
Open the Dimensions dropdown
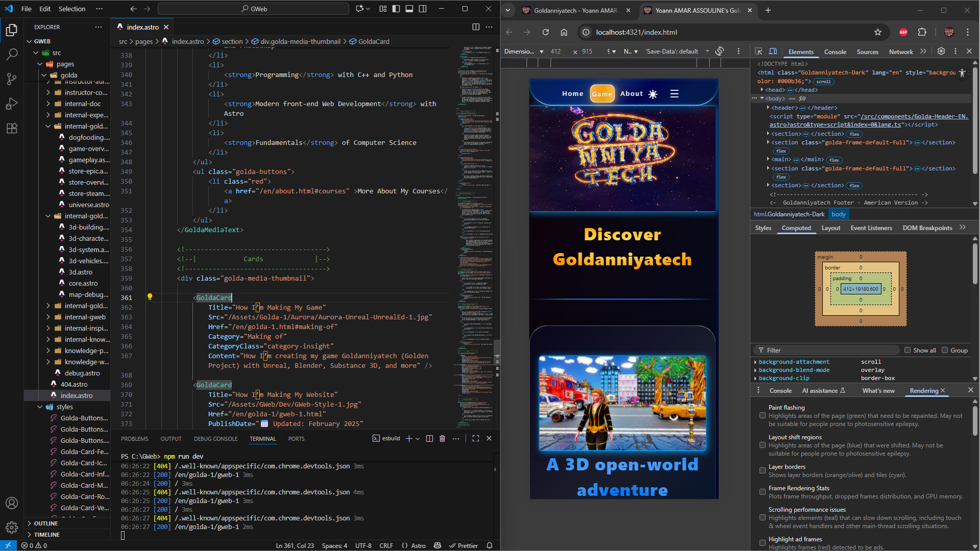(x=524, y=52)
